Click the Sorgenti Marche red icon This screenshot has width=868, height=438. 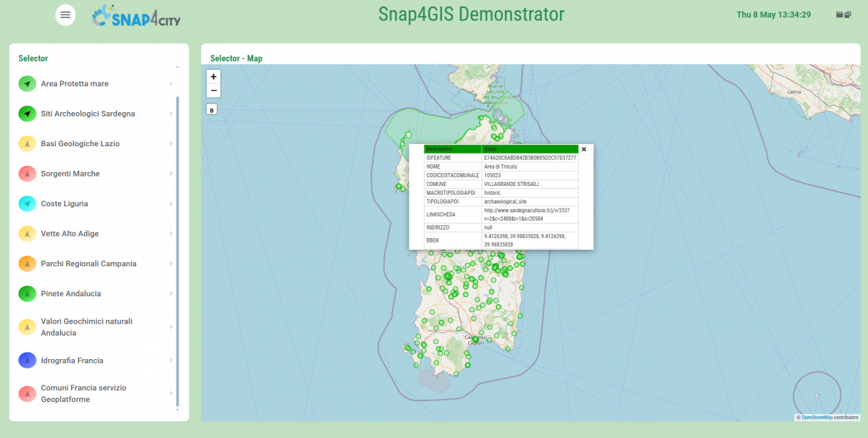point(27,174)
